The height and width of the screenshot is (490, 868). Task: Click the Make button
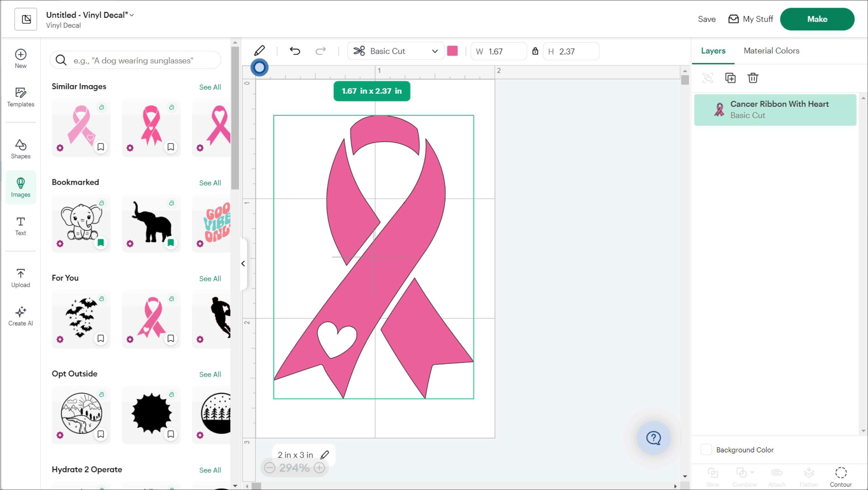[x=817, y=19]
